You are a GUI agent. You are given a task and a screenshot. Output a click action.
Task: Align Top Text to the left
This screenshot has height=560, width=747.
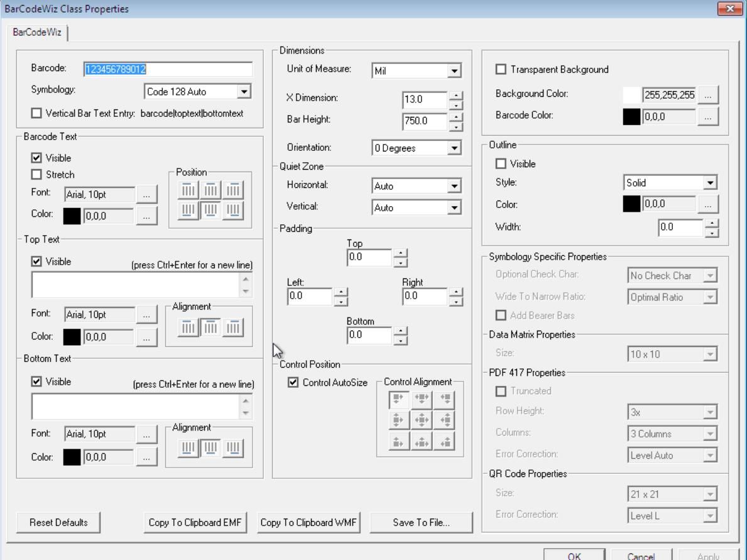[188, 327]
